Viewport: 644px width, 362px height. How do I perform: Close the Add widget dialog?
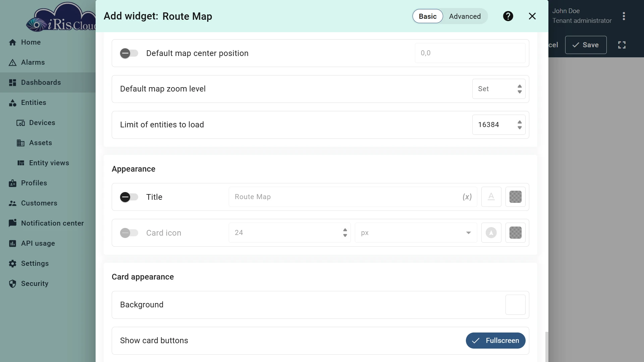[x=532, y=16]
